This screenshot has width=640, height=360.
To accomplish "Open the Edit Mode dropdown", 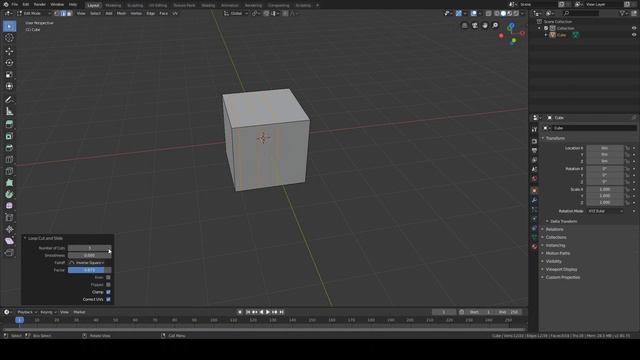I will [x=34, y=13].
